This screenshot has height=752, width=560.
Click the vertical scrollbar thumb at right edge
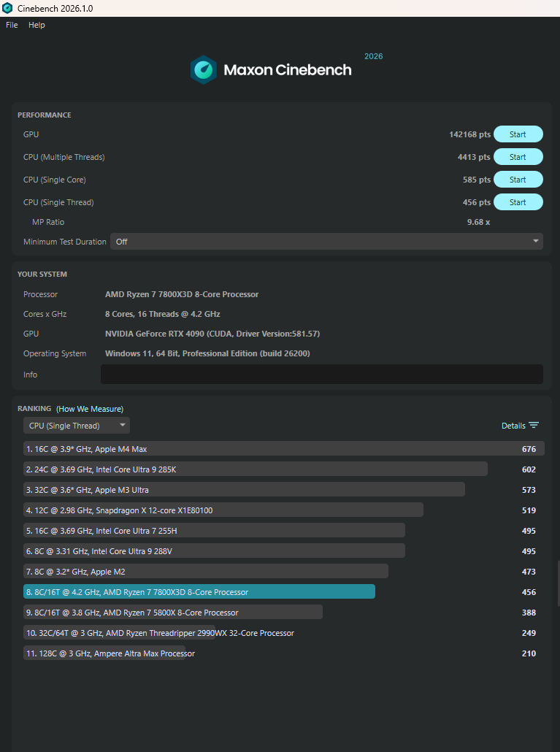click(558, 583)
